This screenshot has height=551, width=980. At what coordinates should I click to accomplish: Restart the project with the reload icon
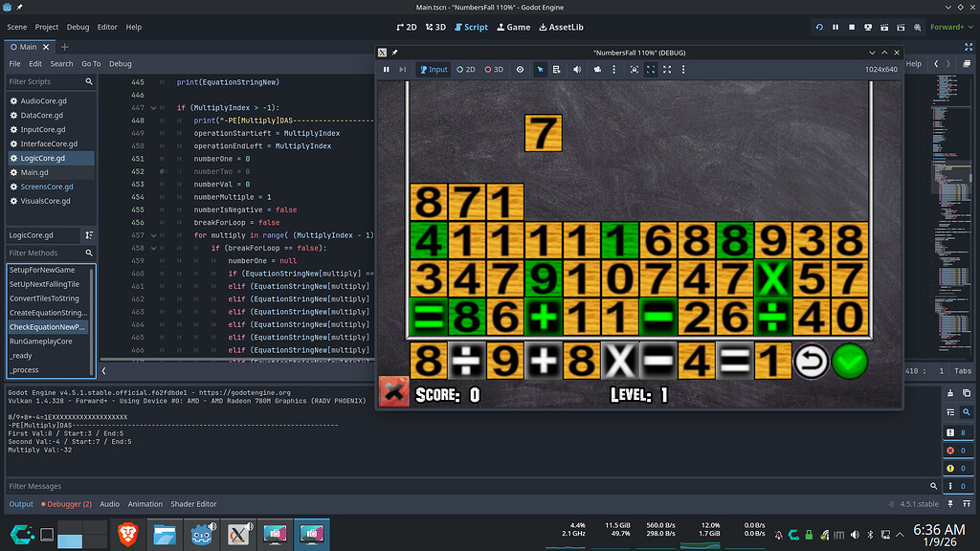pos(819,27)
